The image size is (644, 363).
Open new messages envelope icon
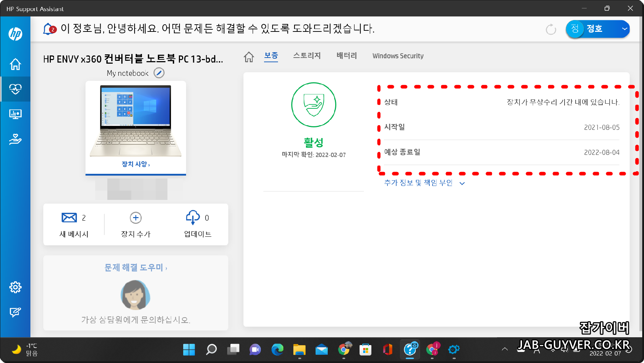[69, 217]
